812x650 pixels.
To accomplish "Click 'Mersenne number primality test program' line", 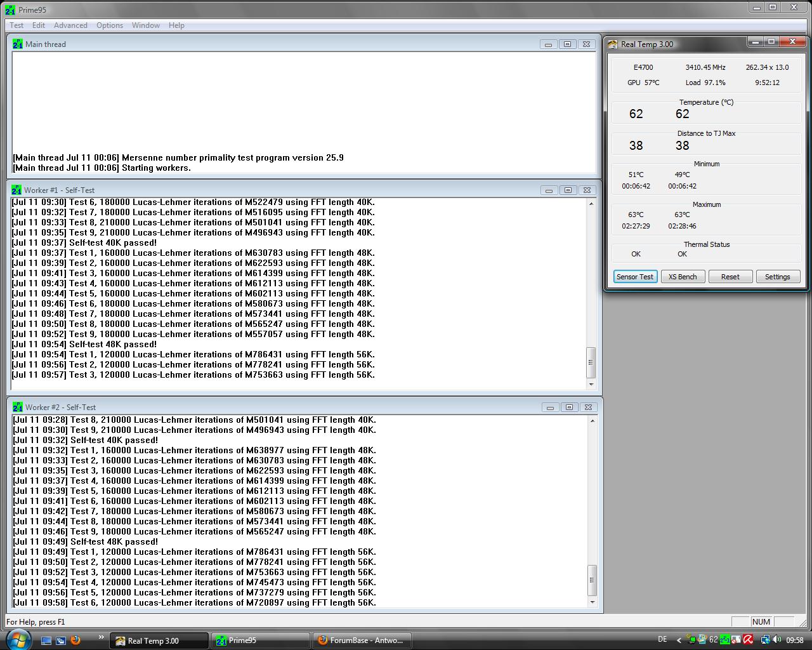I will pos(178,158).
